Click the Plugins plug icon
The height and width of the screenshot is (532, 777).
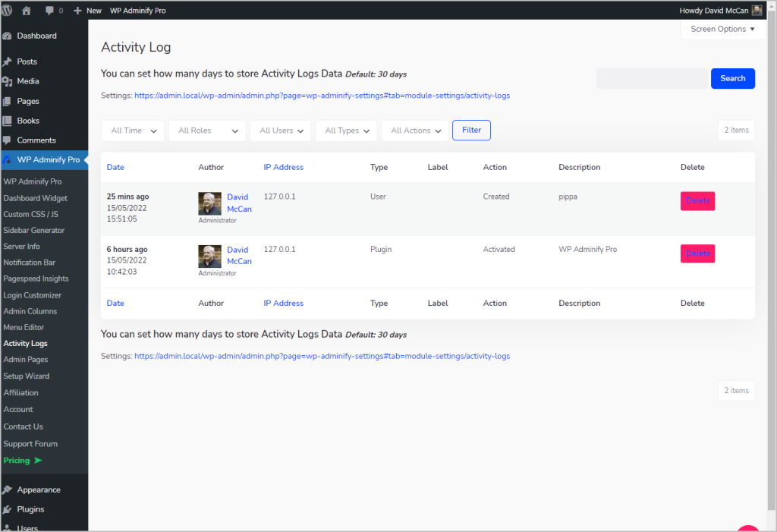(x=7, y=509)
